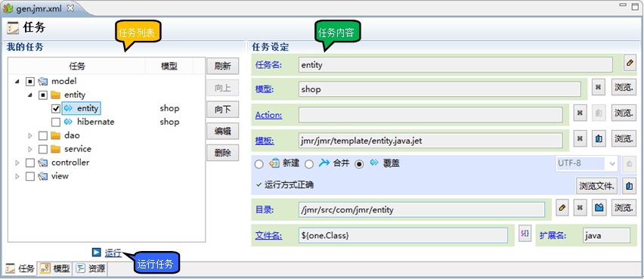
Task: Click the dao folder icon in tree
Action: 56,135
